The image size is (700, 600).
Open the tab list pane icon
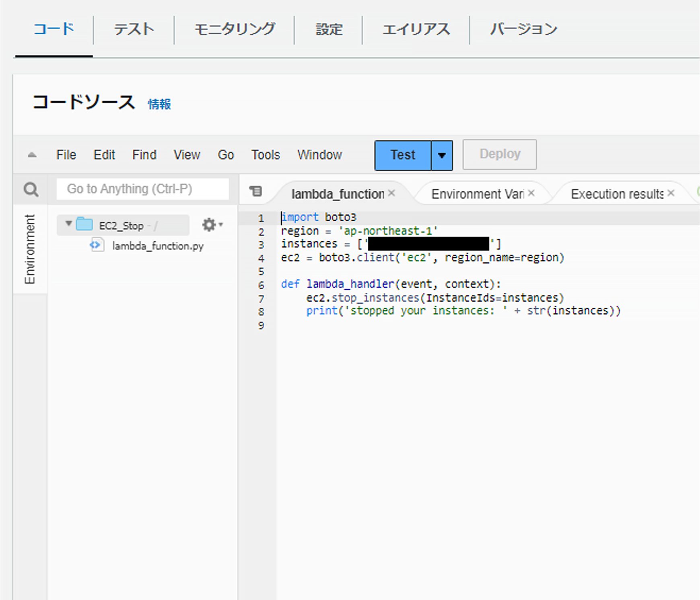pos(256,191)
